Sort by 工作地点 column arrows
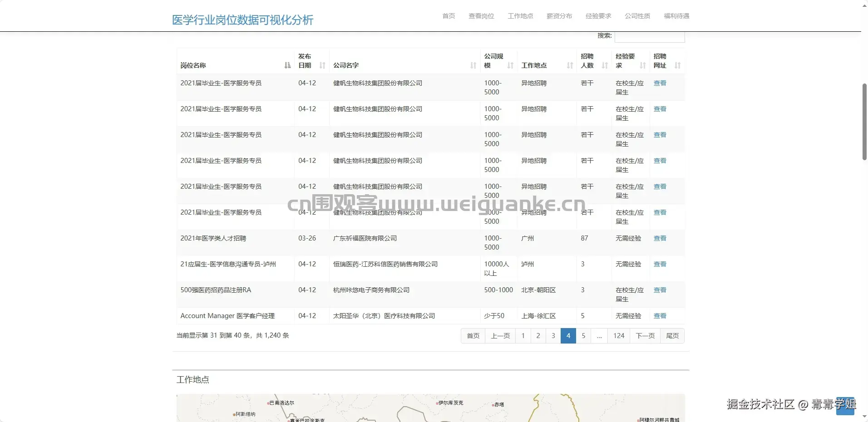 [x=570, y=65]
